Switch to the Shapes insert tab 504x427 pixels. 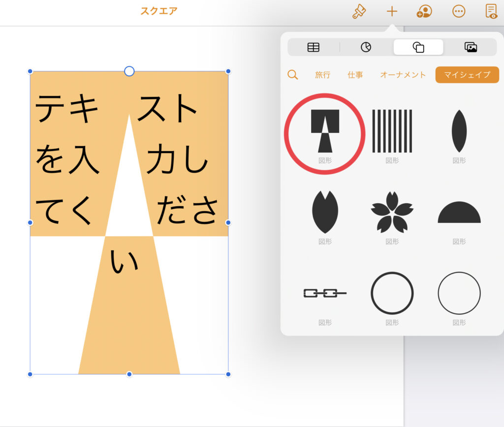[x=418, y=47]
